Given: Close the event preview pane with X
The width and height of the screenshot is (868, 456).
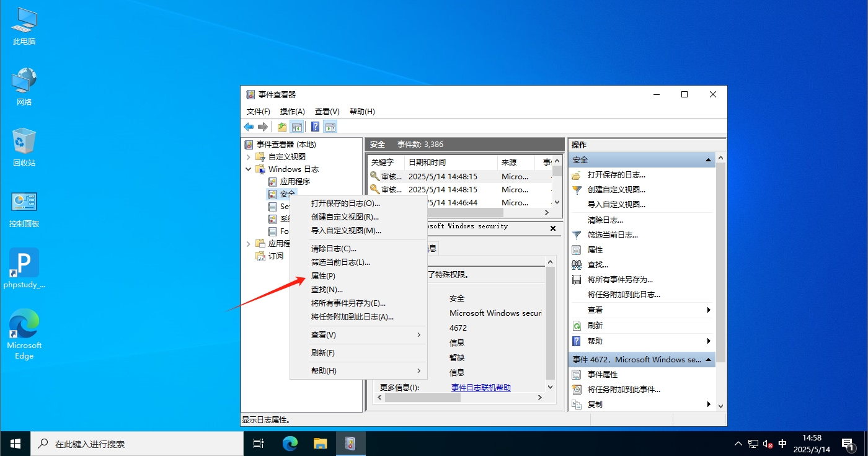Looking at the screenshot, I should pyautogui.click(x=554, y=228).
